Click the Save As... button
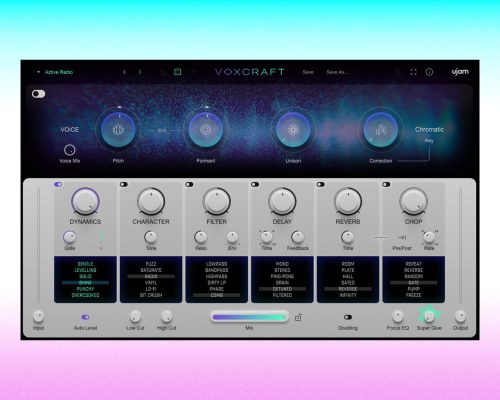Image resolution: width=500 pixels, height=400 pixels. click(337, 72)
